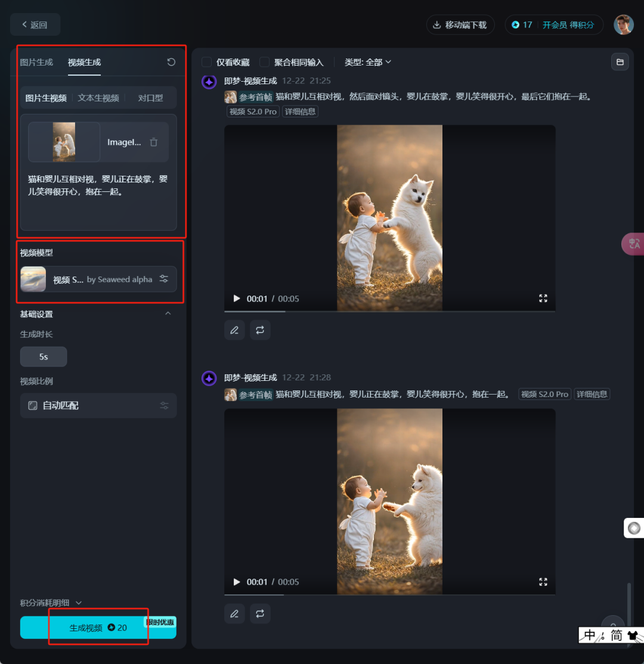Click the aspect ratio sliders icon
Viewport: 644px width, 664px height.
(x=164, y=406)
